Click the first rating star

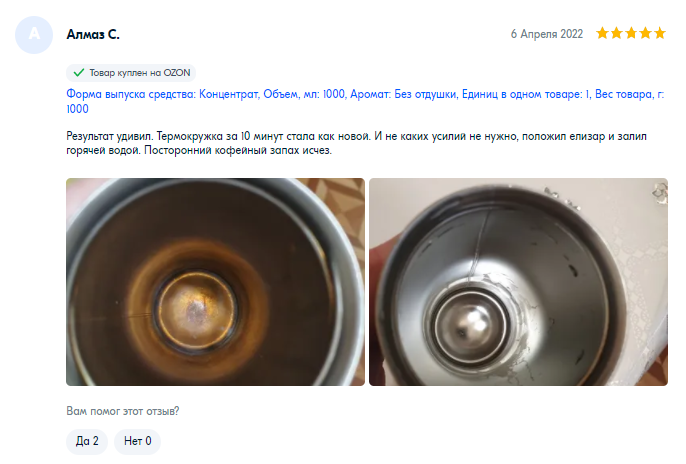pyautogui.click(x=602, y=33)
